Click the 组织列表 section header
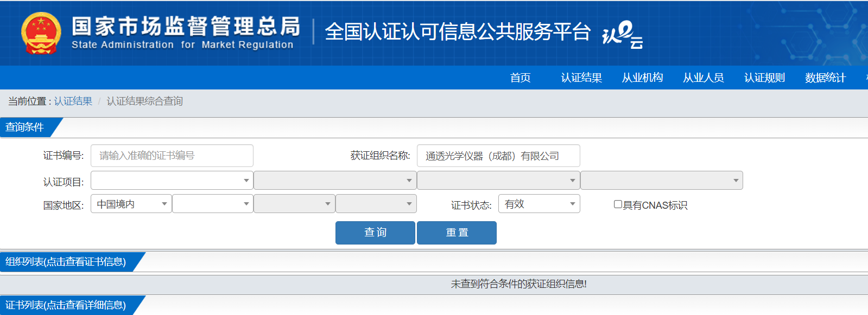 pos(66,262)
